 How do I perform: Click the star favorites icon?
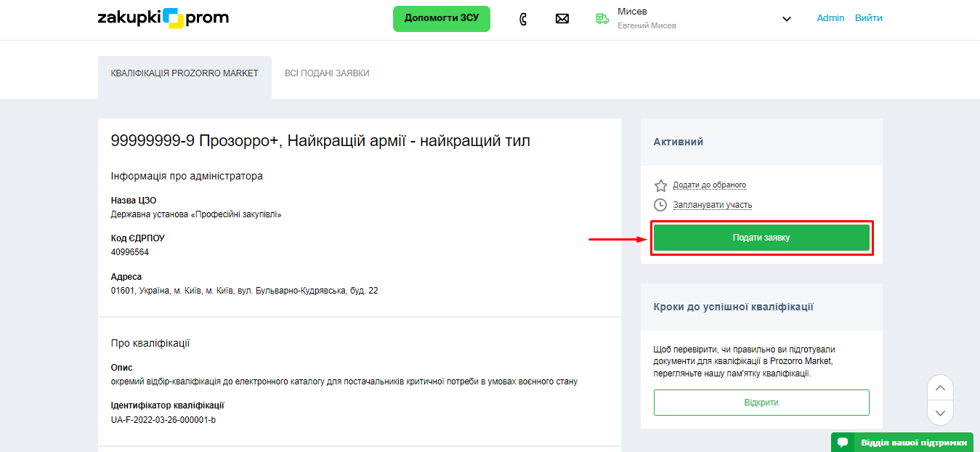pos(660,185)
